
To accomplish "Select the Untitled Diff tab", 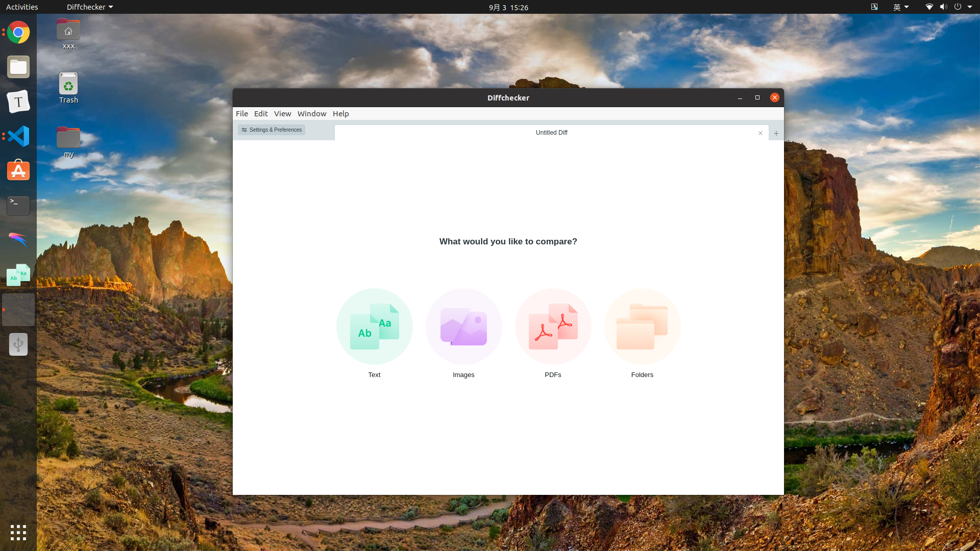I will (x=551, y=133).
